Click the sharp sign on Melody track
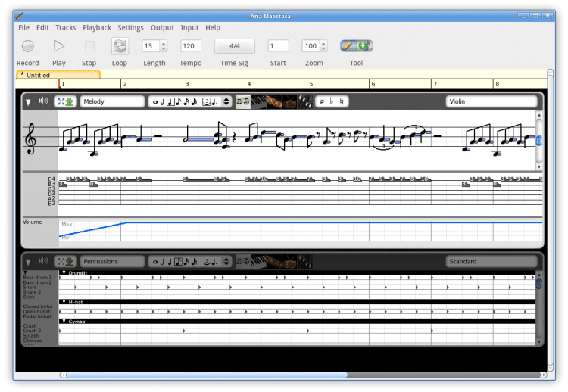 pos(321,101)
